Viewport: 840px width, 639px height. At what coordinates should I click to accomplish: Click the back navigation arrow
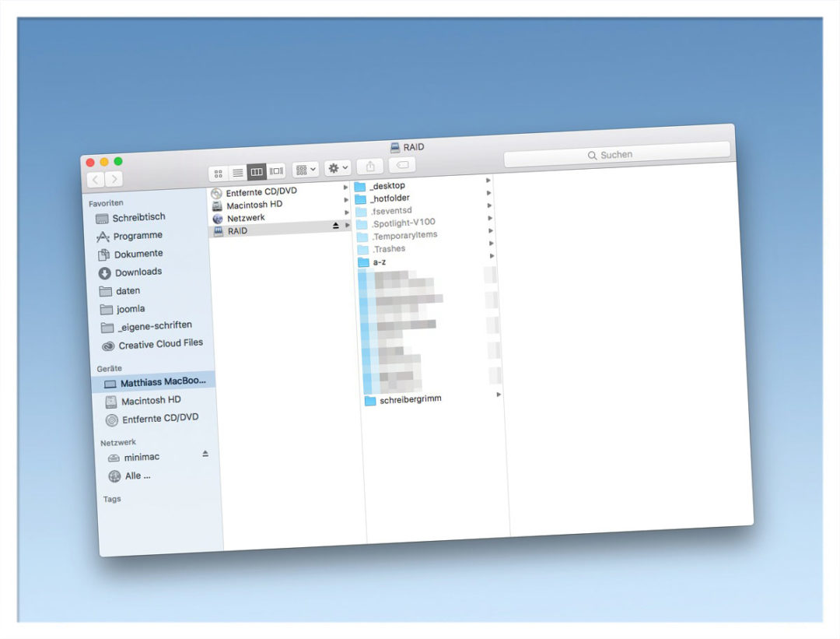coord(94,178)
